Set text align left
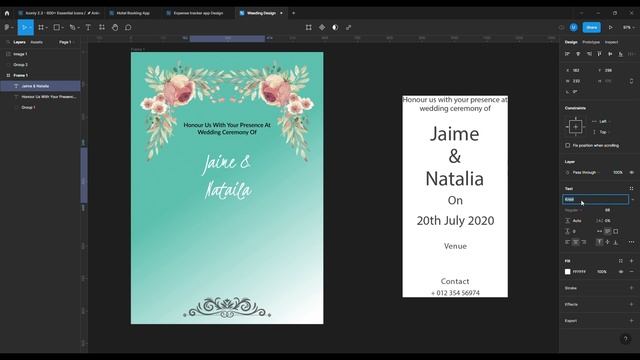 [x=567, y=242]
